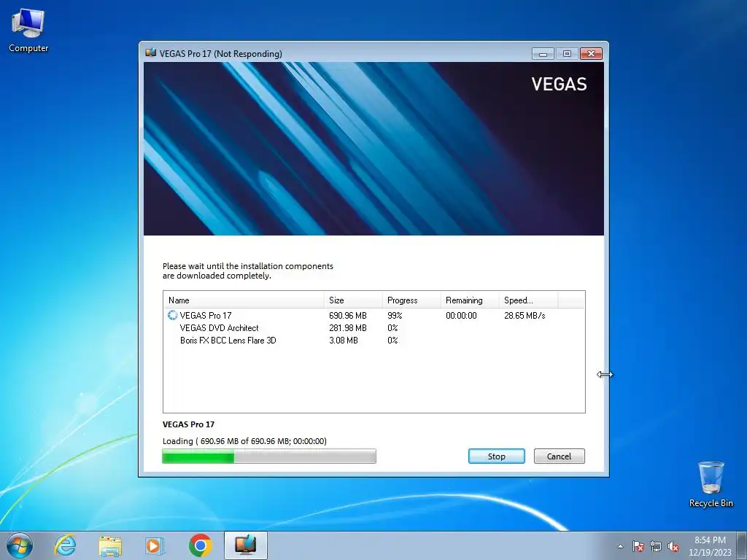
Task: Sort the list by Progress column header
Action: [411, 300]
